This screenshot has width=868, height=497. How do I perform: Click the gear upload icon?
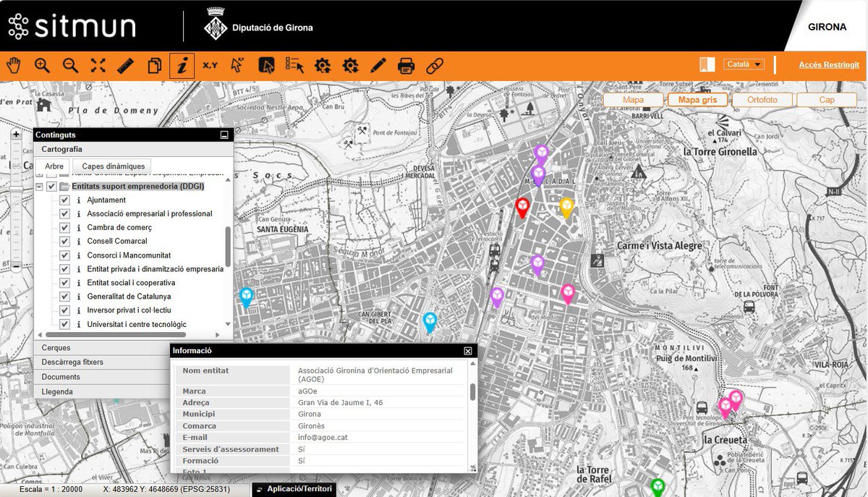pos(323,66)
